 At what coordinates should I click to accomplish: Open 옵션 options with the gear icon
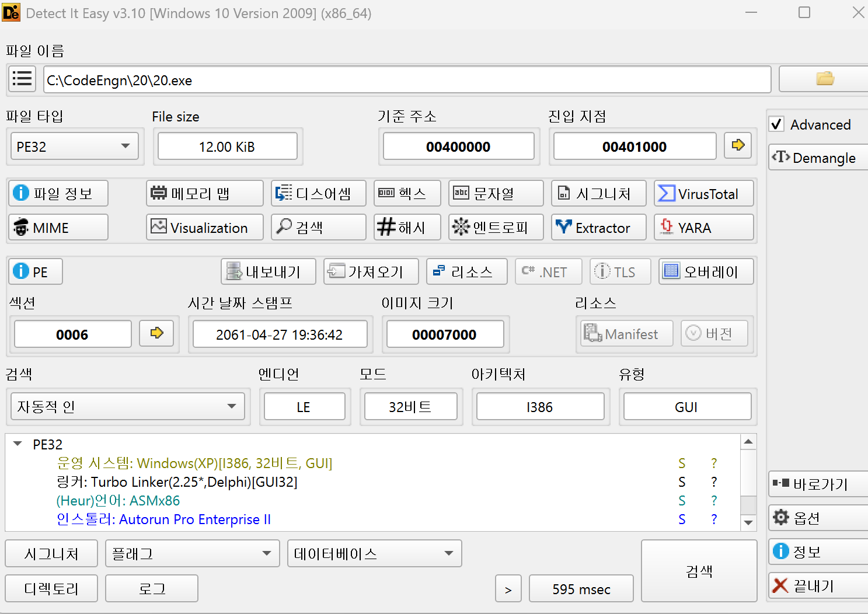coord(818,518)
